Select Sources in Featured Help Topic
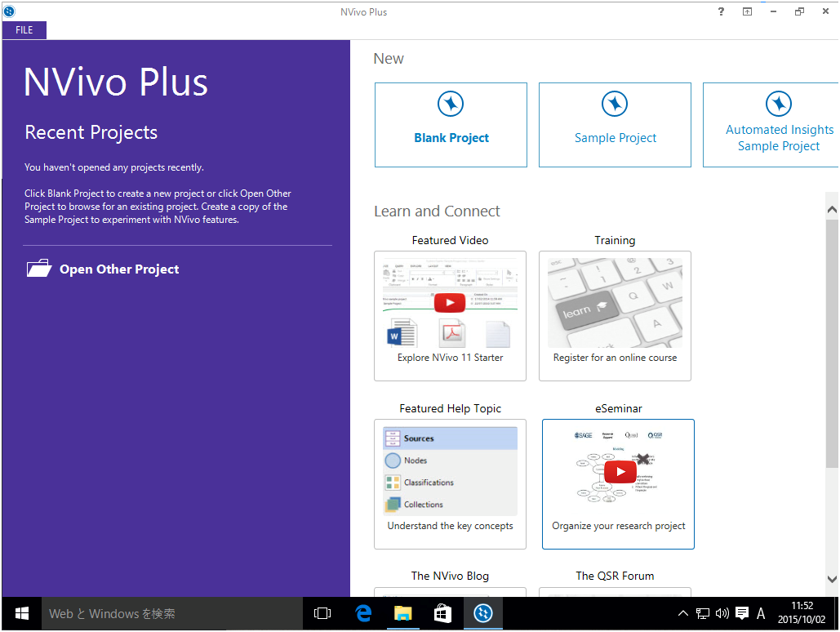 (450, 438)
